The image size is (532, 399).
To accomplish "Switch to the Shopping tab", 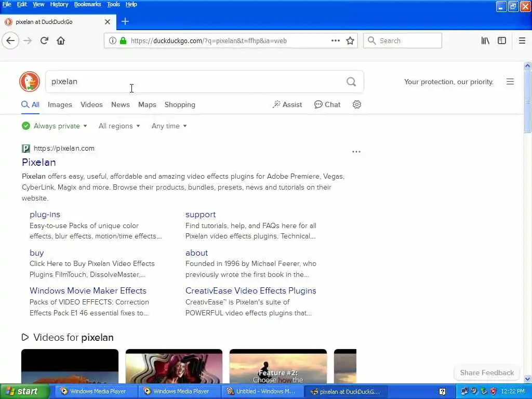I will (180, 104).
